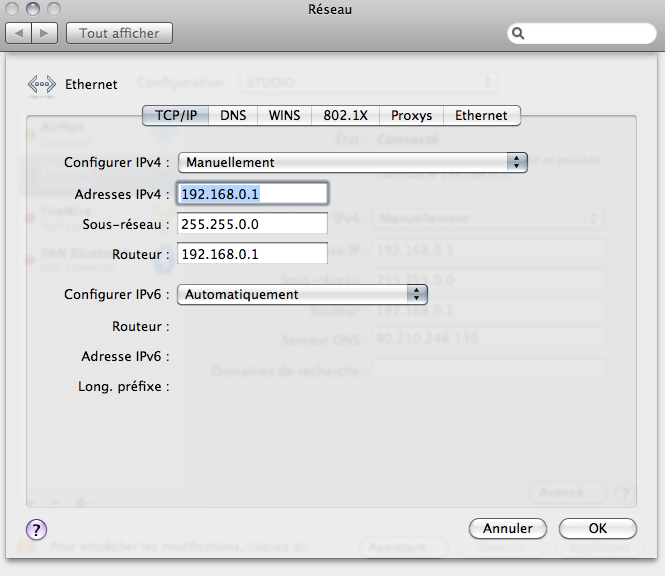Open help with the purple question mark
Image resolution: width=665 pixels, height=576 pixels.
(35, 529)
